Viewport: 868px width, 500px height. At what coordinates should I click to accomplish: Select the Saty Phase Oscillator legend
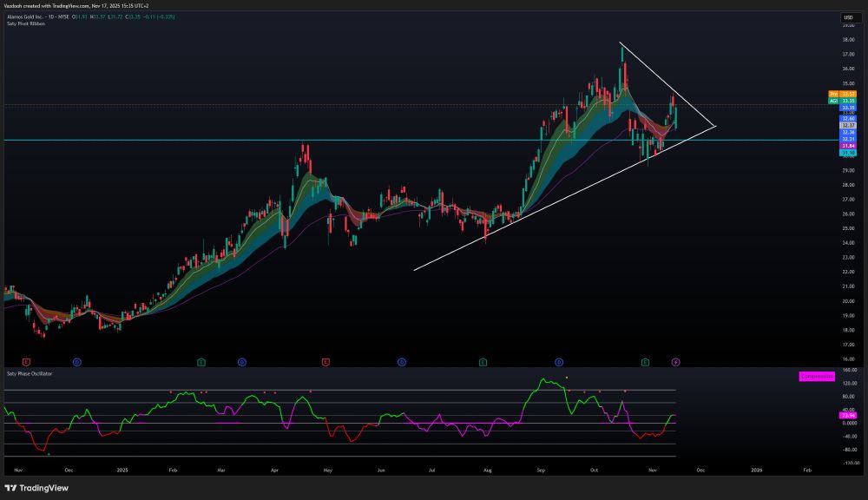(x=30, y=374)
